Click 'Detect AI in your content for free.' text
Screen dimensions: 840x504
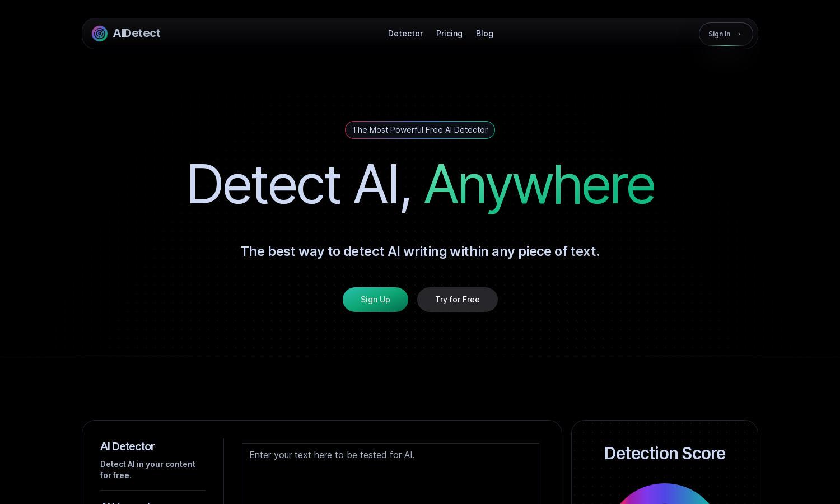coord(148,469)
